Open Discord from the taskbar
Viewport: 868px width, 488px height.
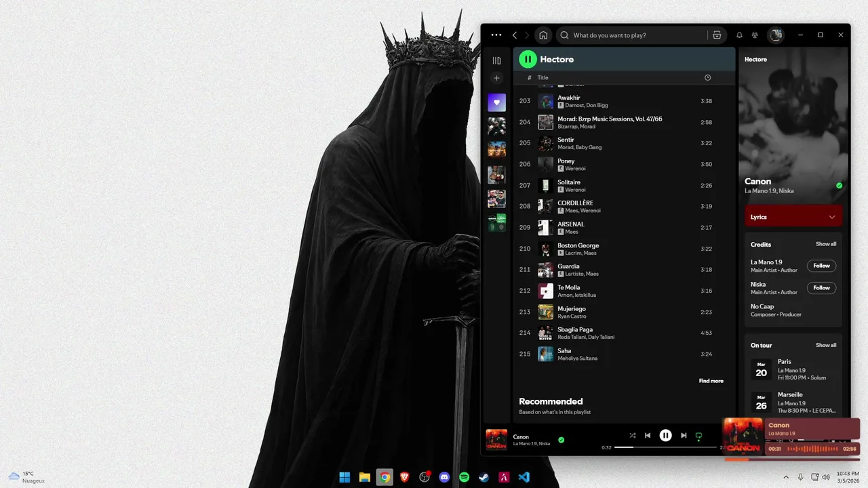click(444, 477)
